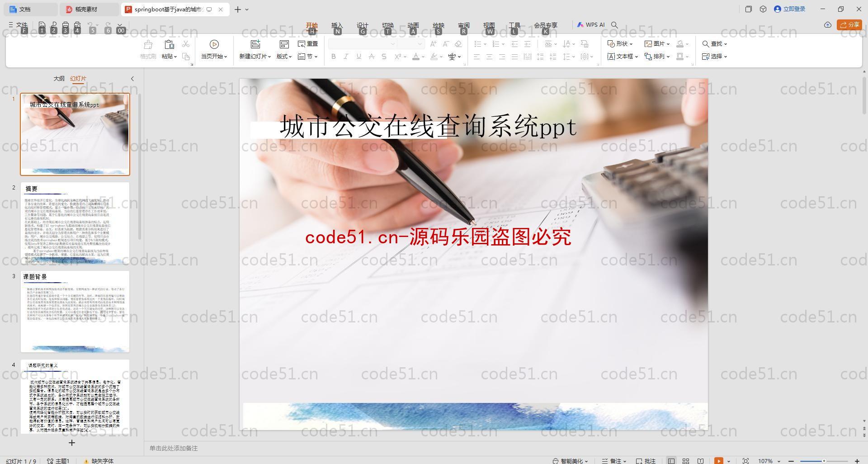Click the orange slideshow play button in status bar
The width and height of the screenshot is (868, 464).
pos(718,461)
